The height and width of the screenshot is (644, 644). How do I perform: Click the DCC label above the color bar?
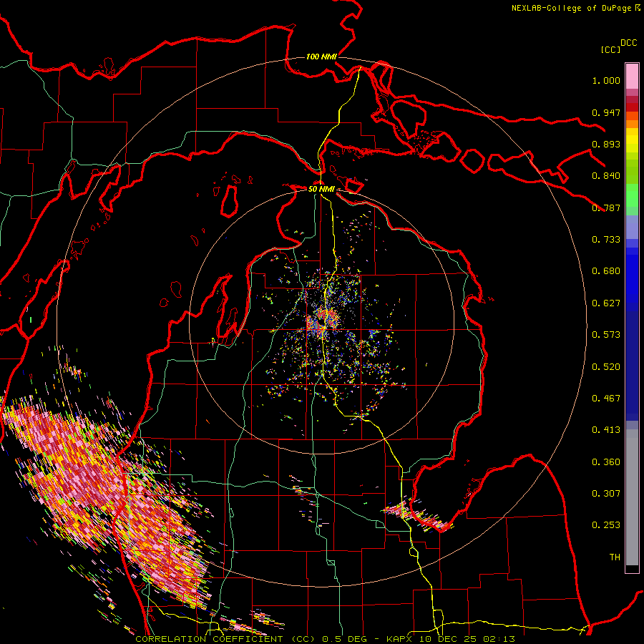tap(629, 43)
